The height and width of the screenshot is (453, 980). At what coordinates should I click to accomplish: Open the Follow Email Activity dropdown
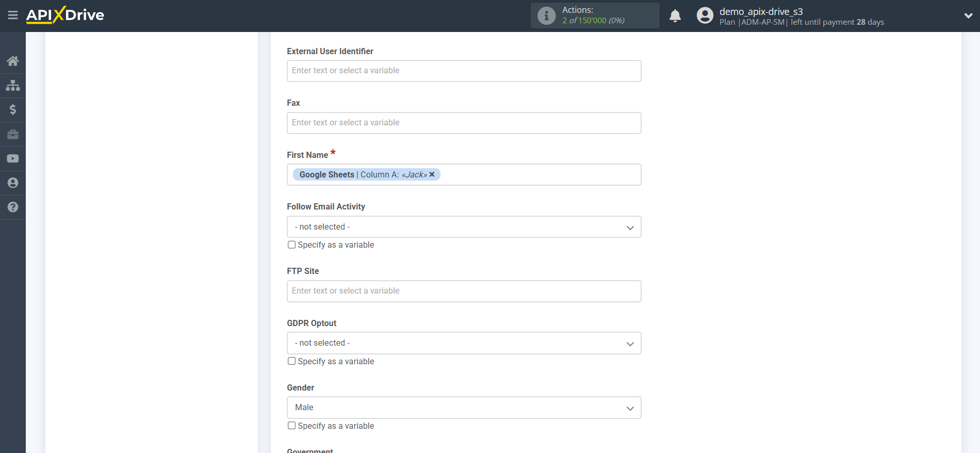464,226
